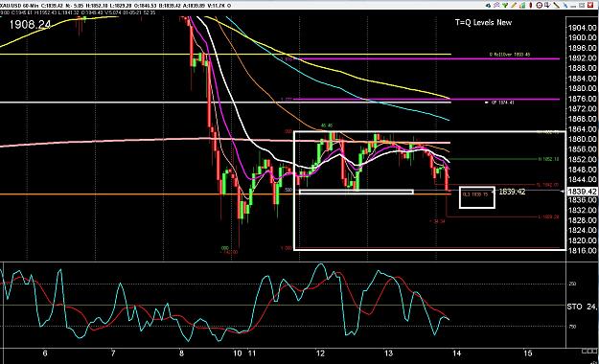Click the red vertical marker icon
599x364 pixels.
[531, 6]
